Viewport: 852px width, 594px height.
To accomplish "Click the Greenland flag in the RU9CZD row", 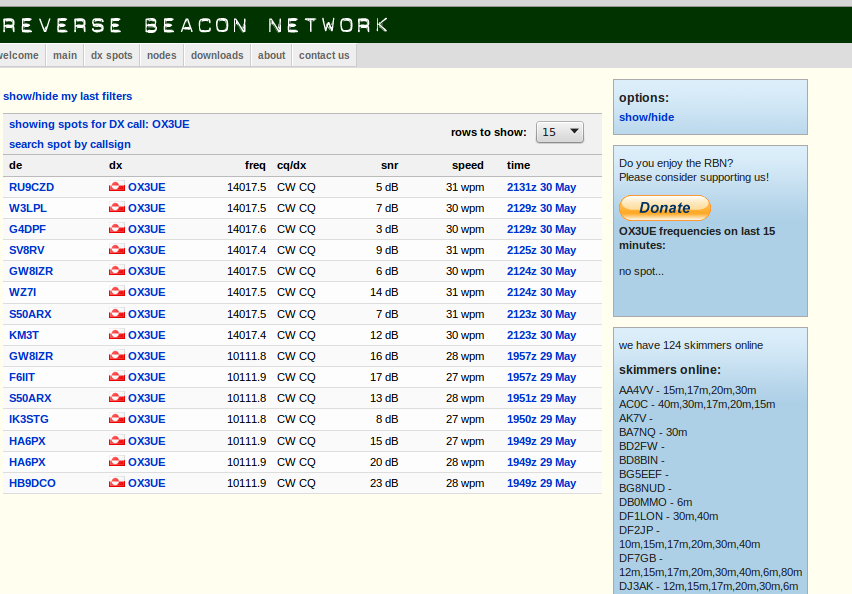I will [x=117, y=186].
